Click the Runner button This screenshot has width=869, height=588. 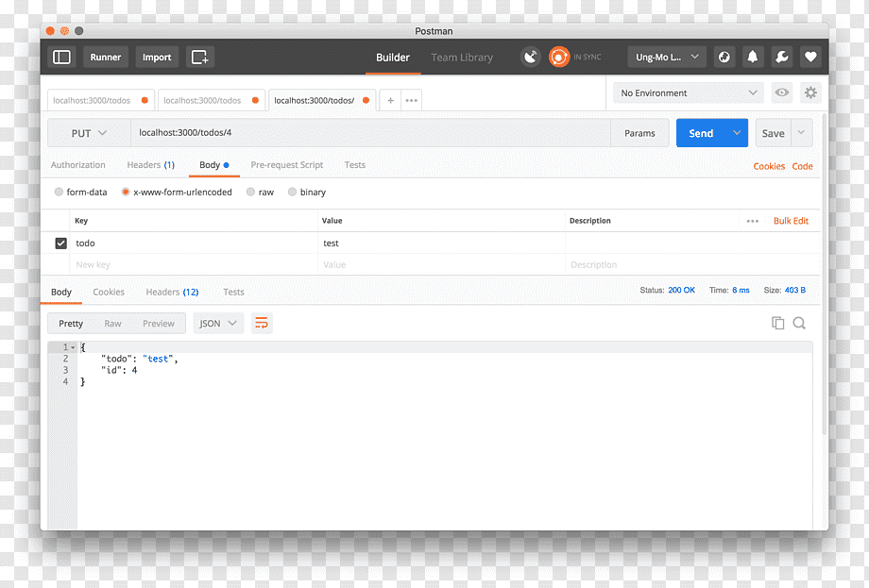[x=105, y=57]
